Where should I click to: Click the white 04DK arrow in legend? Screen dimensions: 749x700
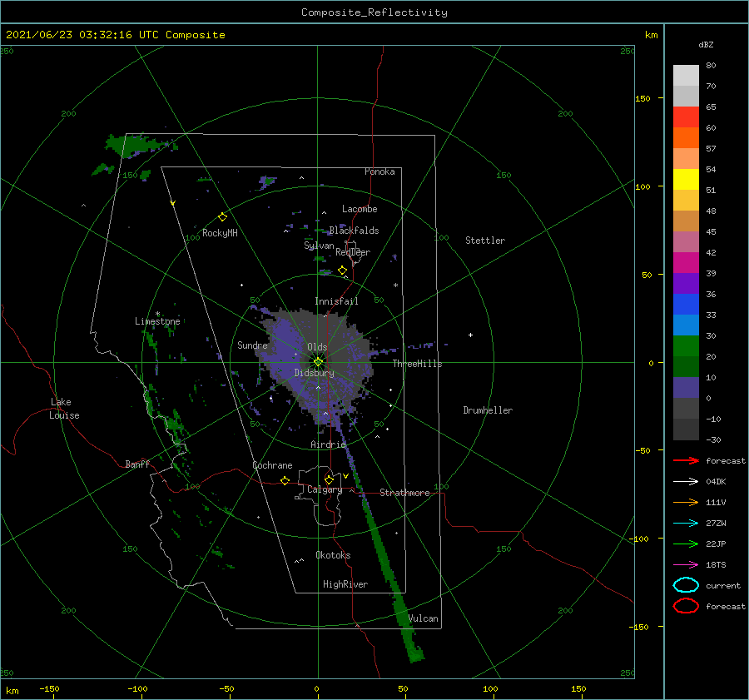coord(686,482)
